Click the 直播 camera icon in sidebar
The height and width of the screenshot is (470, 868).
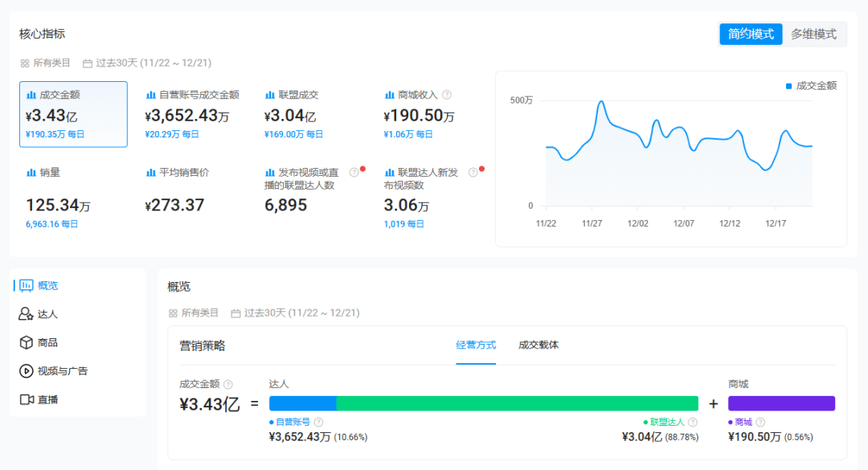point(26,399)
